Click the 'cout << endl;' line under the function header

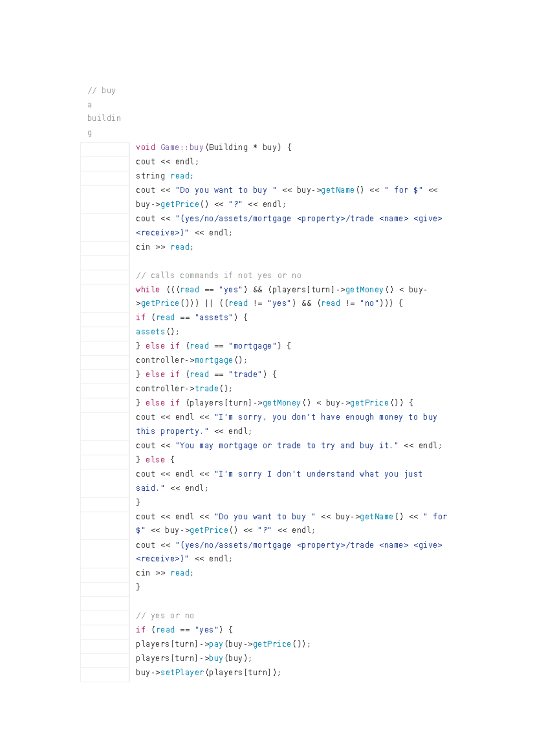click(167, 161)
